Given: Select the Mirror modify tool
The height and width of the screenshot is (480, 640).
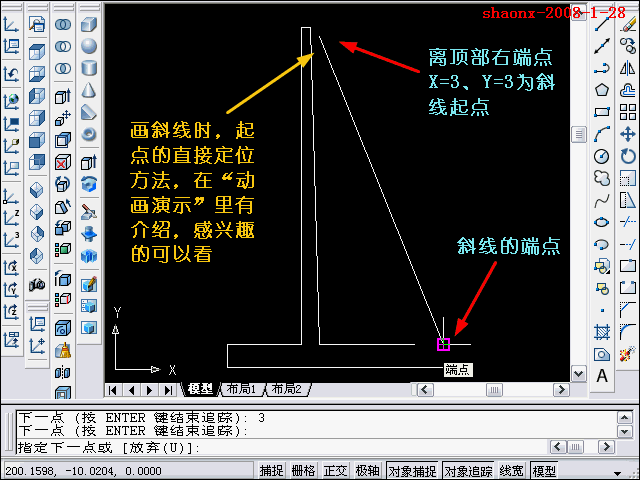Looking at the screenshot, I should tap(628, 68).
